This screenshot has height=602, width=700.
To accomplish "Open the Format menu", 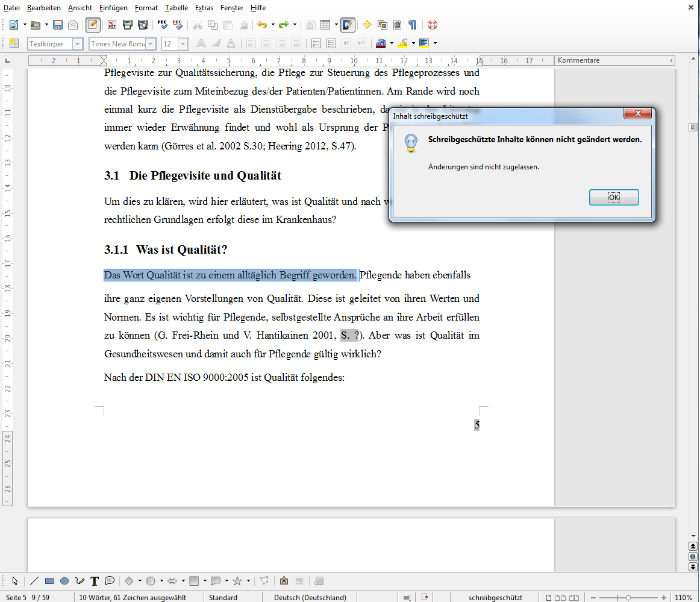I will (x=146, y=8).
